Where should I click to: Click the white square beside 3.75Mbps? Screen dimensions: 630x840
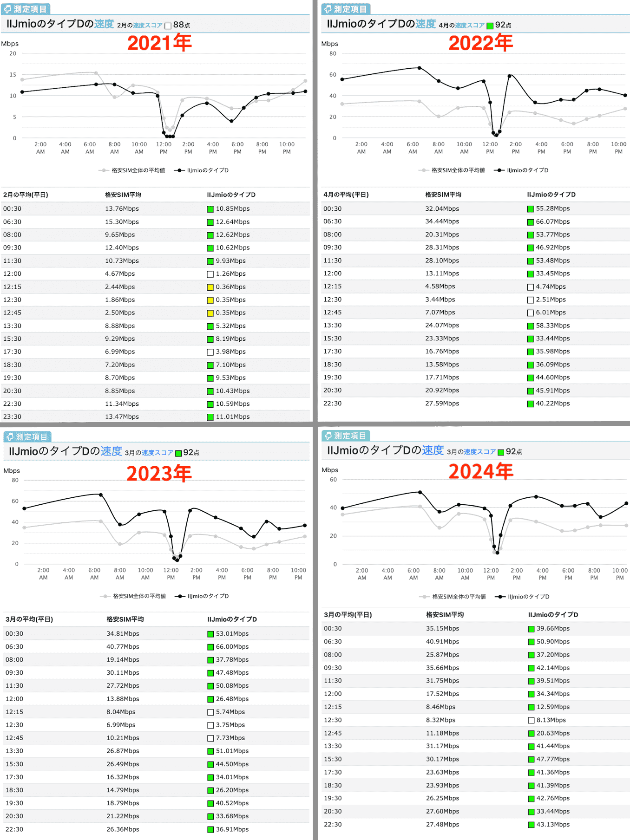[210, 725]
